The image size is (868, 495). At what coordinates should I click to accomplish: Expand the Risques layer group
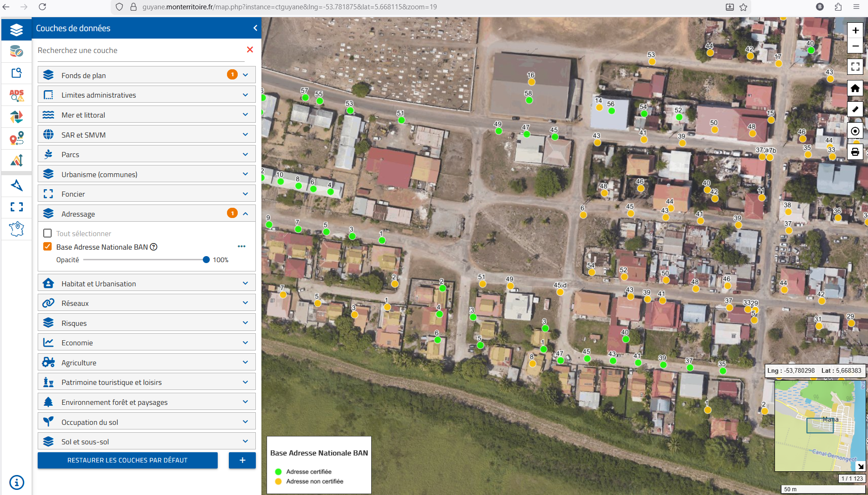(x=245, y=323)
